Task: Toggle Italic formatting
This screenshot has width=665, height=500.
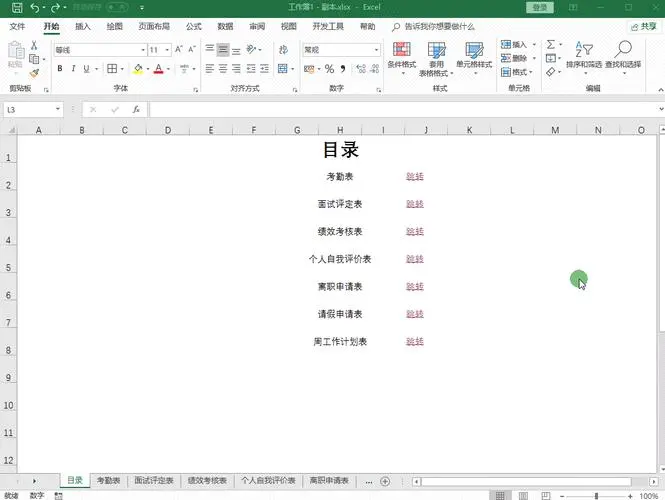Action: 73,68
